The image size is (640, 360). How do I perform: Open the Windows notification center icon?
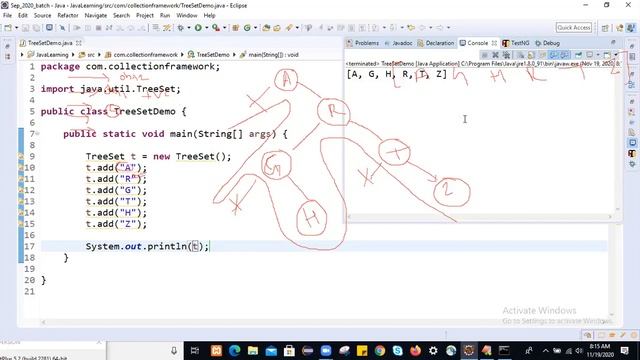(x=624, y=351)
